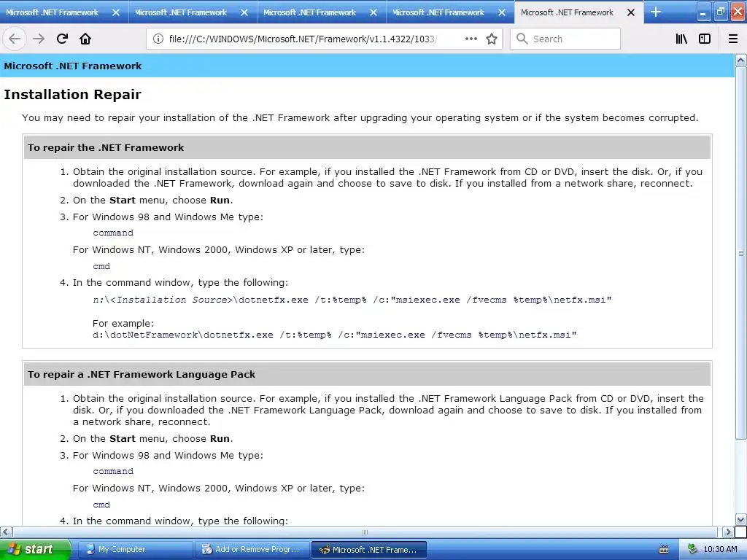Click the n:\<Installation Source> command line
The width and height of the screenshot is (747, 560).
352,300
